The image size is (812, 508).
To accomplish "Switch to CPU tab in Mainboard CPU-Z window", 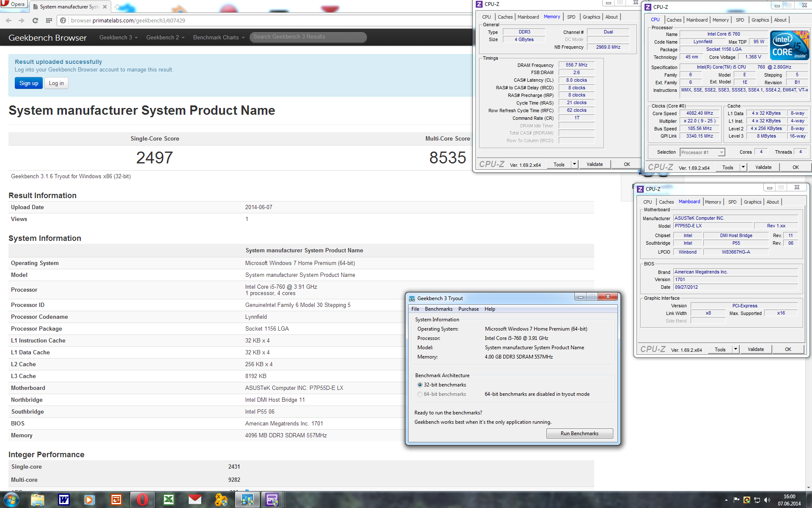I will click(x=647, y=202).
